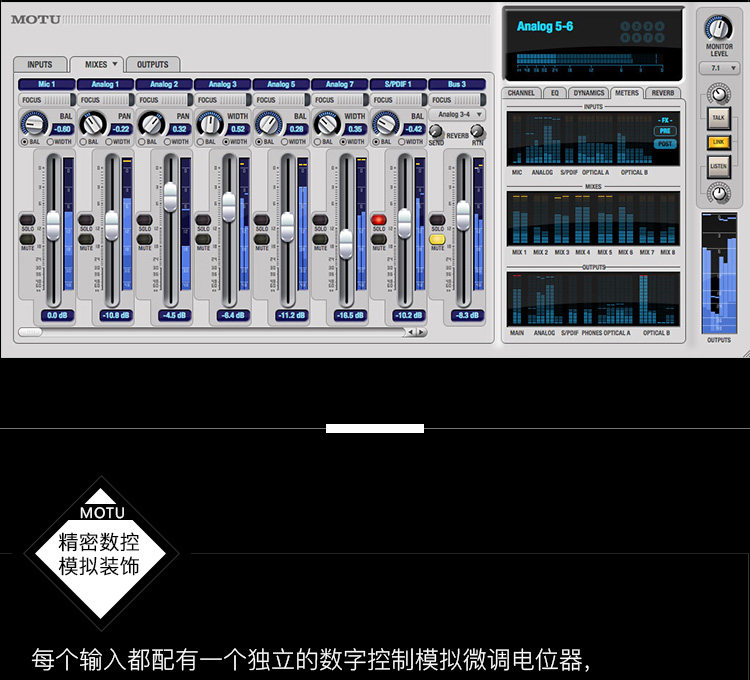The image size is (750, 680).
Task: Click the Analog 1 pan knob
Action: 93,124
